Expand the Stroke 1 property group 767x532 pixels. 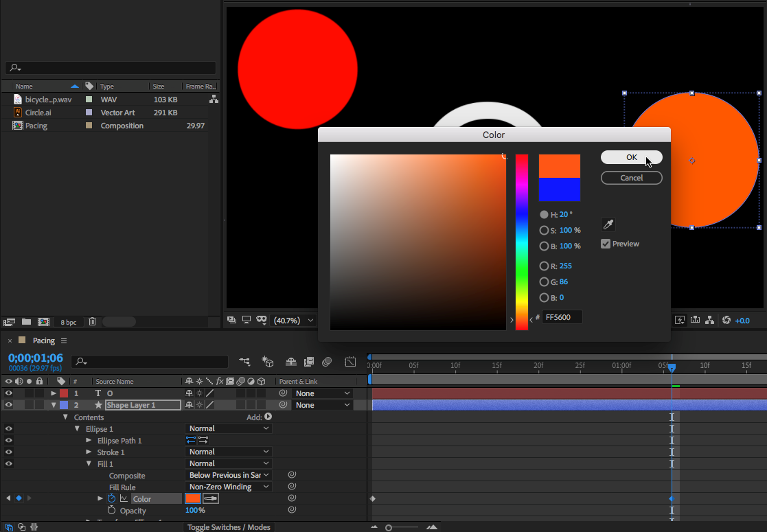tap(89, 452)
